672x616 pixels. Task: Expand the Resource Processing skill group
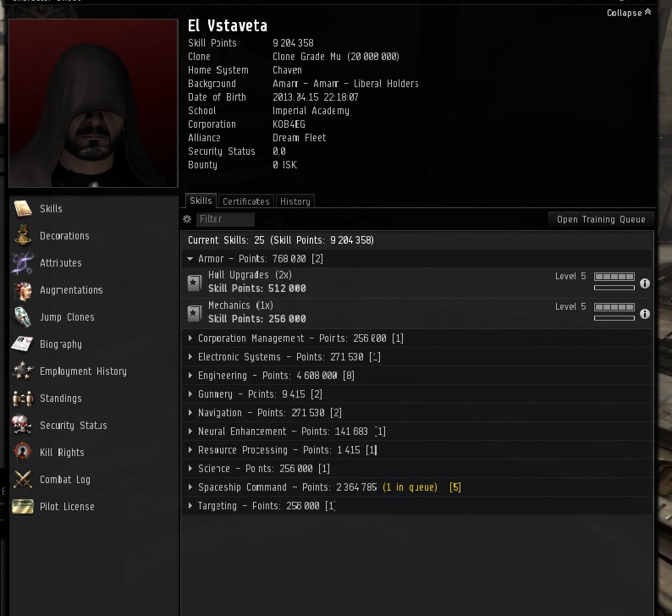pyautogui.click(x=190, y=450)
